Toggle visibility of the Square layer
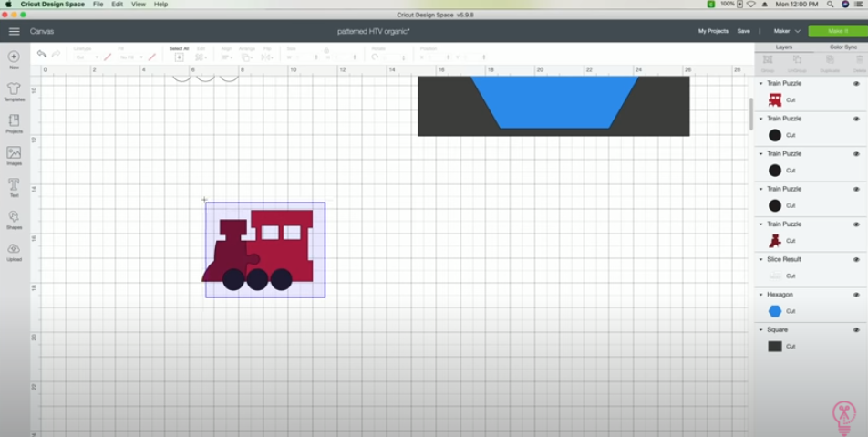 click(x=856, y=330)
